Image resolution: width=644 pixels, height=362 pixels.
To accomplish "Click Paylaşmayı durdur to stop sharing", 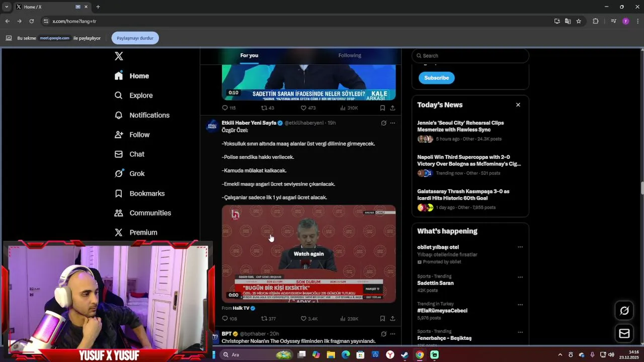I will 135,38.
